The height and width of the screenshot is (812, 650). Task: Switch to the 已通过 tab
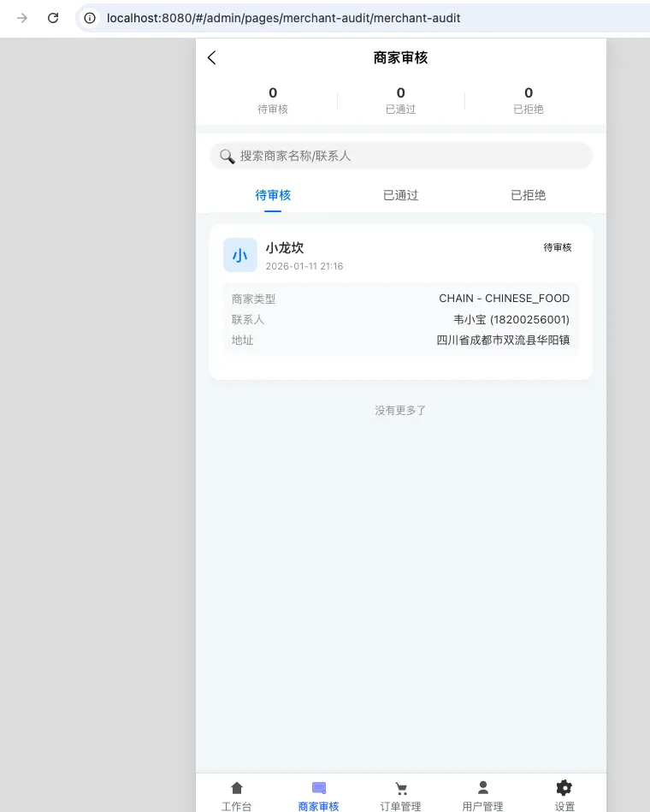point(400,195)
